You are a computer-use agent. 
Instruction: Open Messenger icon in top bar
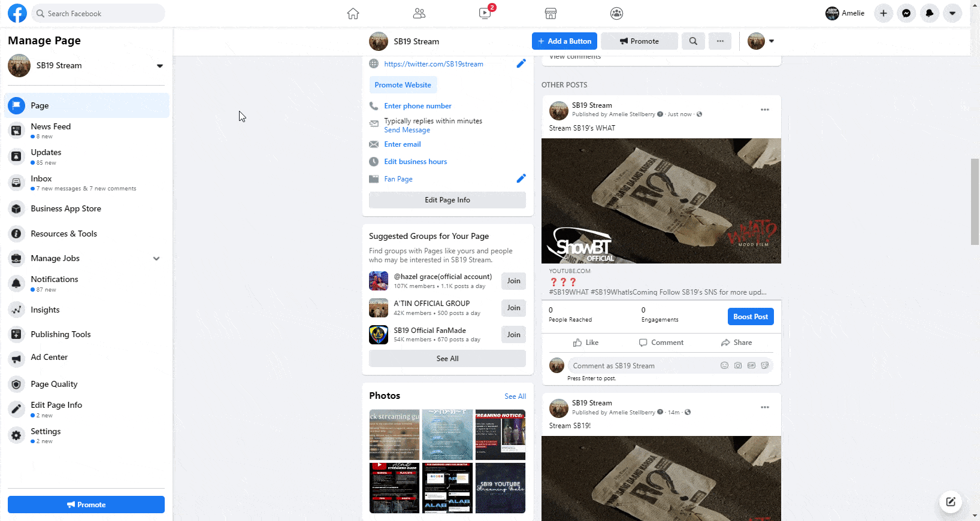[x=906, y=13]
